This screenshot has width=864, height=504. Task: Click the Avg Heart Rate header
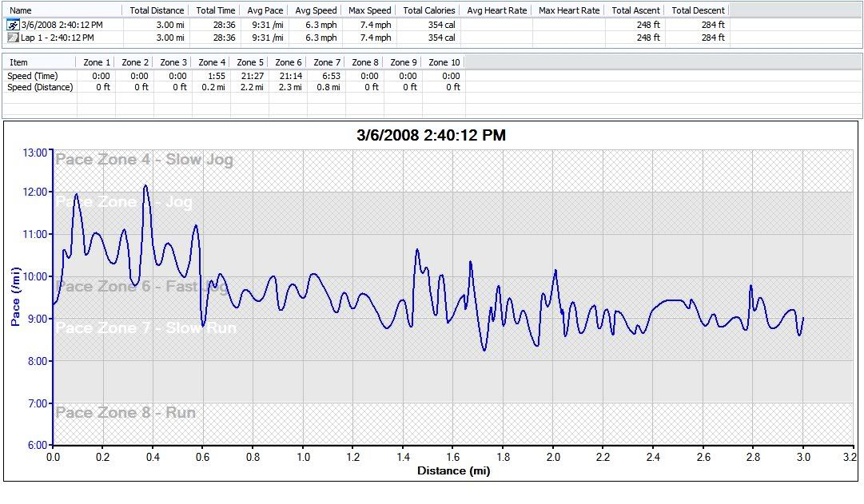coord(496,10)
